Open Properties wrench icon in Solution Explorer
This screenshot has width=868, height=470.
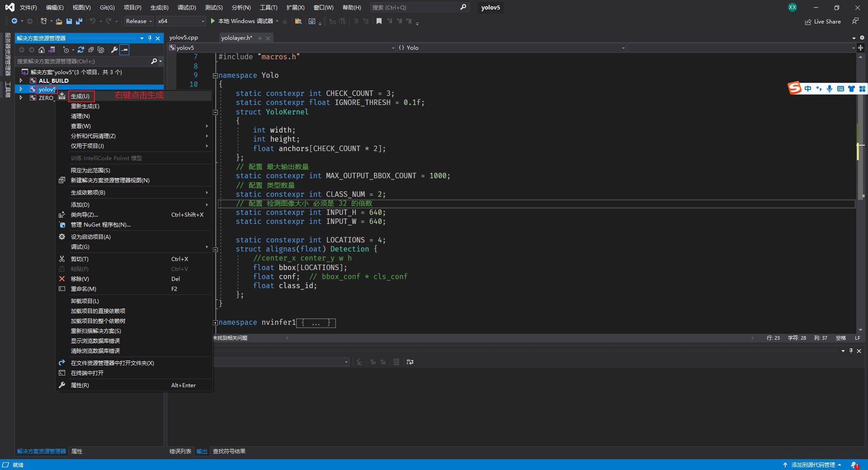tap(114, 50)
